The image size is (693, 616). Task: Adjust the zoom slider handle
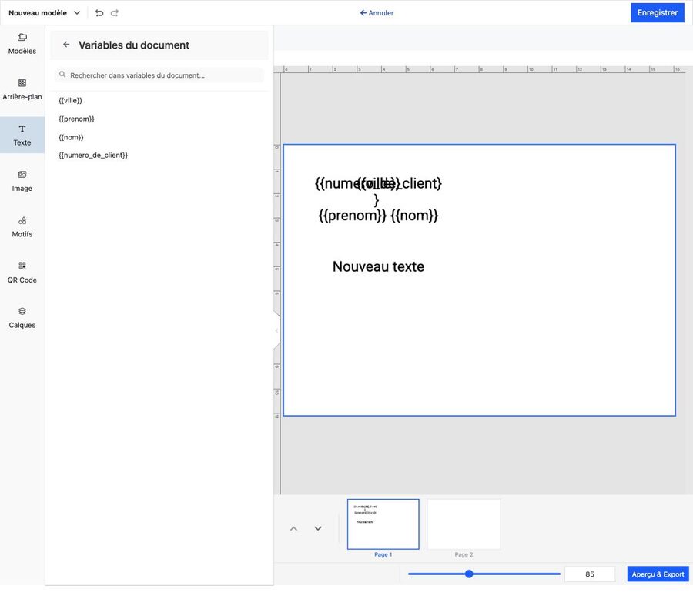point(469,574)
